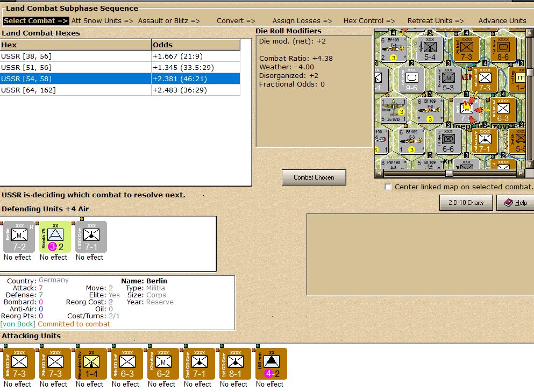Select the Kharkov 6-2 militia attacking unit
Image resolution: width=534 pixels, height=392 pixels.
[x=163, y=364]
